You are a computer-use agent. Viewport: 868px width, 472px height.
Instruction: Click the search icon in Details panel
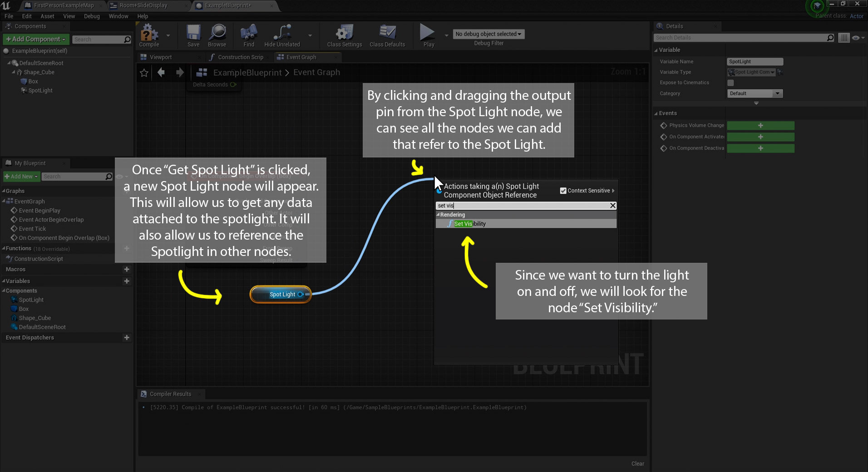pyautogui.click(x=830, y=38)
